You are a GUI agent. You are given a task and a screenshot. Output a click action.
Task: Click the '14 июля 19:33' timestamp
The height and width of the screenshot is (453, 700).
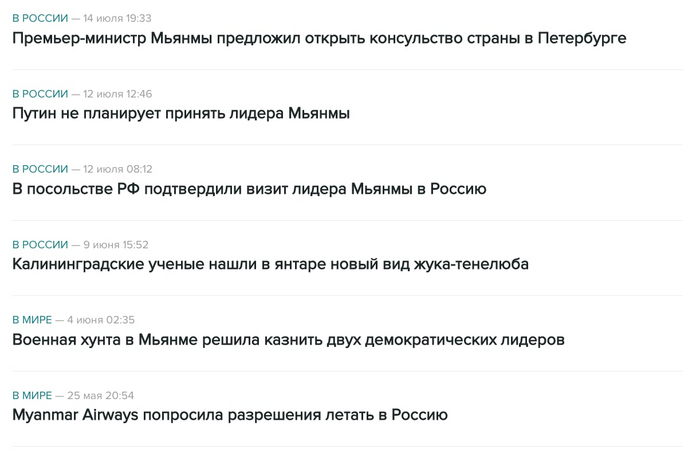pos(118,18)
